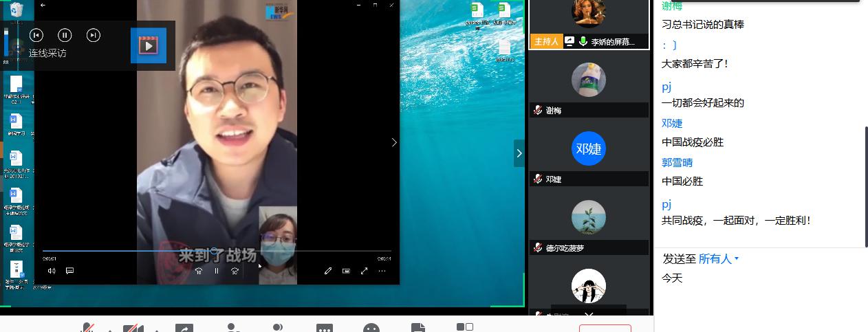Screen dimensions: 868x332
Task: Skip to next track in media overlay
Action: pyautogui.click(x=94, y=35)
